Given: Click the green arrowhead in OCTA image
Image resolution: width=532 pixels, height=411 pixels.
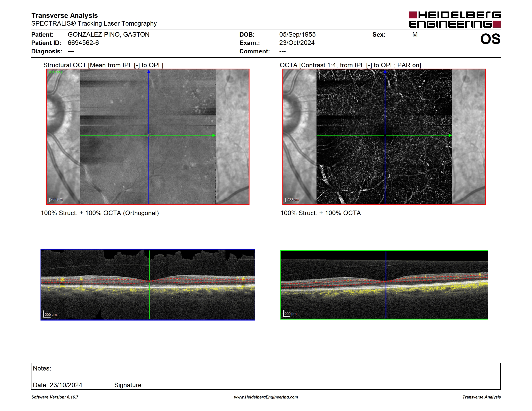Looking at the screenshot, I should [450, 135].
